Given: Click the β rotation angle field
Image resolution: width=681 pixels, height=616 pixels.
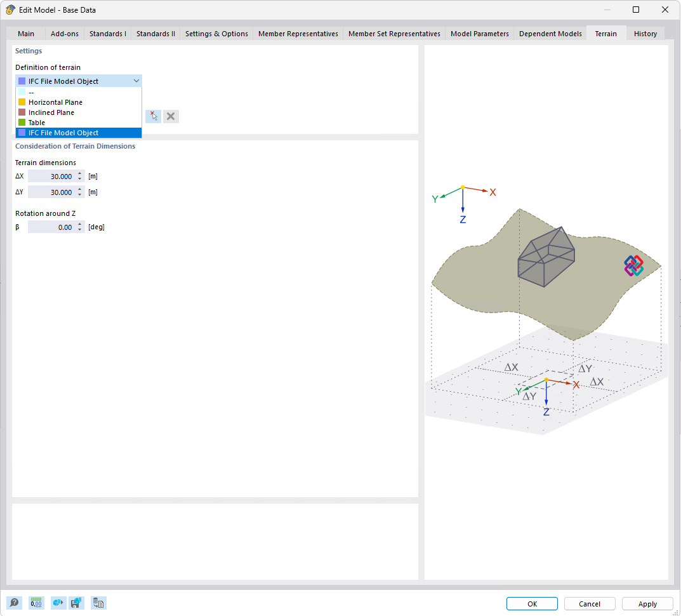Looking at the screenshot, I should tap(54, 227).
